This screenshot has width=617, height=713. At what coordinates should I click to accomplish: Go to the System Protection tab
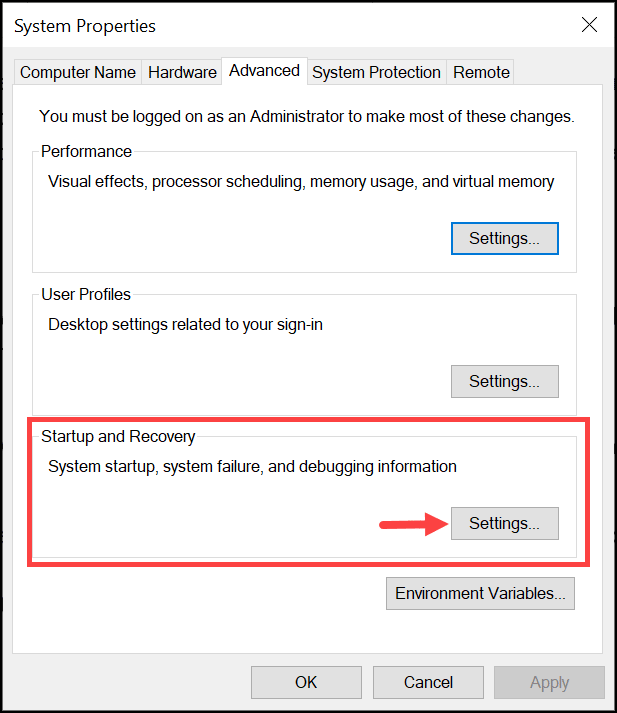point(376,72)
